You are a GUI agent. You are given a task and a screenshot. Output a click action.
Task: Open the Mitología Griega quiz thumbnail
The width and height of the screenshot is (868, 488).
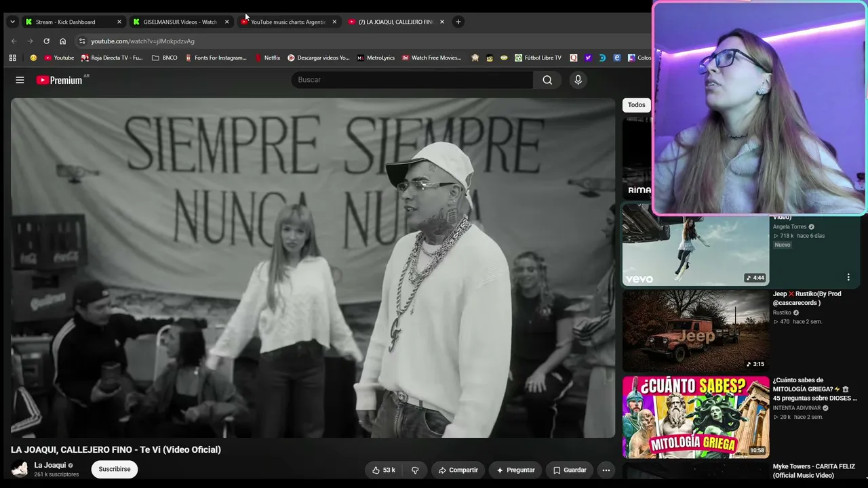(x=696, y=418)
